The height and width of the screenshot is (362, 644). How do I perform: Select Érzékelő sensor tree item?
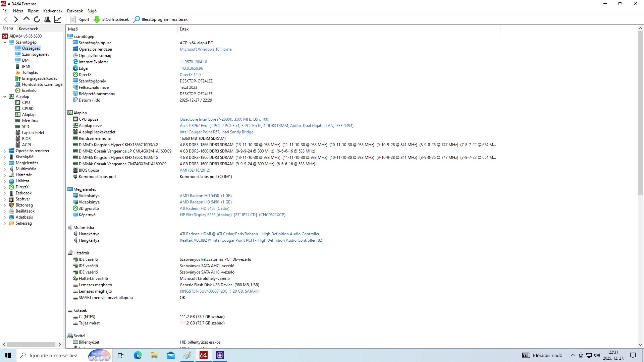click(x=29, y=90)
